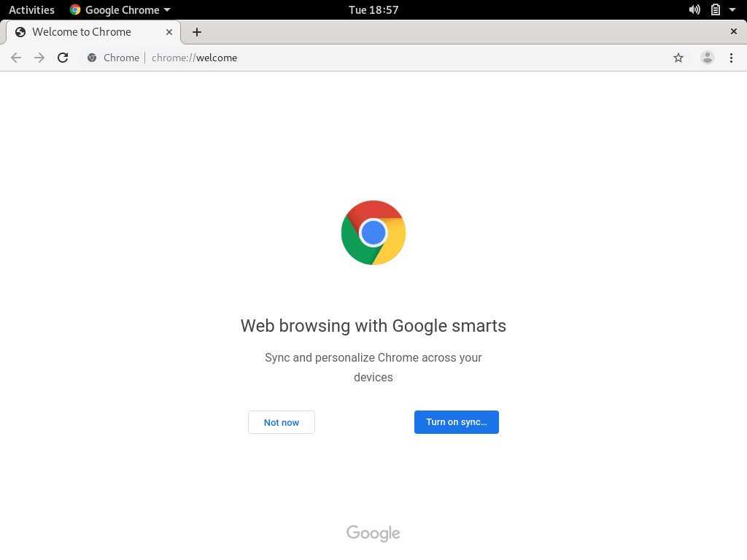Expand the system menu arrow in top bar

tap(732, 10)
